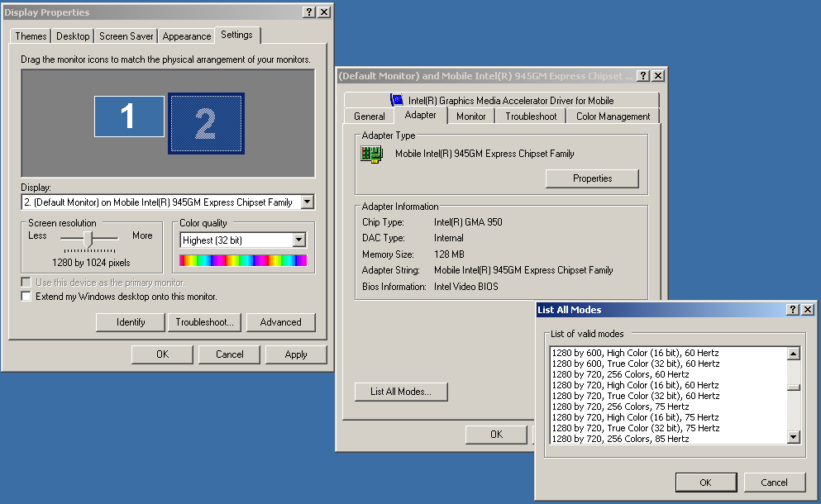Click the valid modes list scroll up arrow

coord(793,354)
